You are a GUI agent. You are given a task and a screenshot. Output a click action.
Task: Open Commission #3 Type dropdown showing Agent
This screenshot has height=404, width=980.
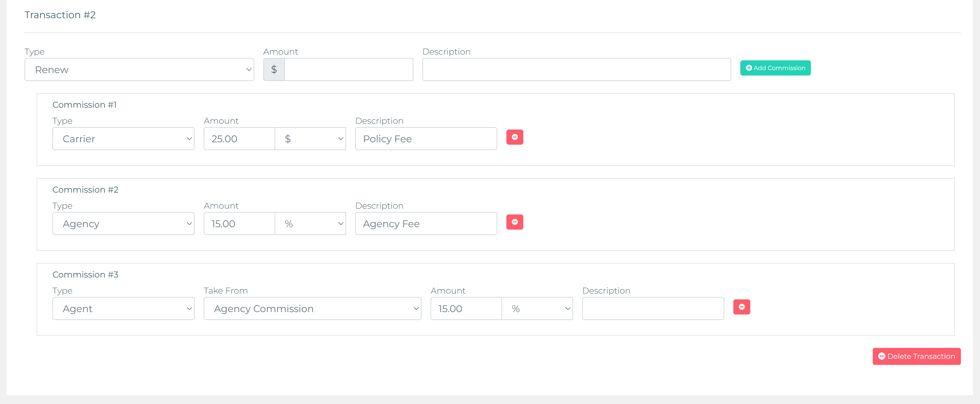point(123,309)
